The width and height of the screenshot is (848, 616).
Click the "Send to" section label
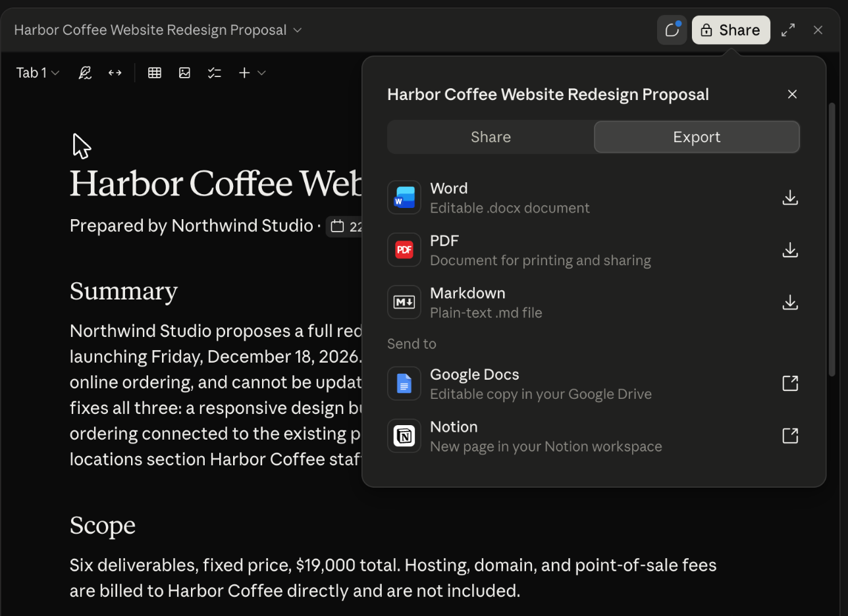coord(411,344)
